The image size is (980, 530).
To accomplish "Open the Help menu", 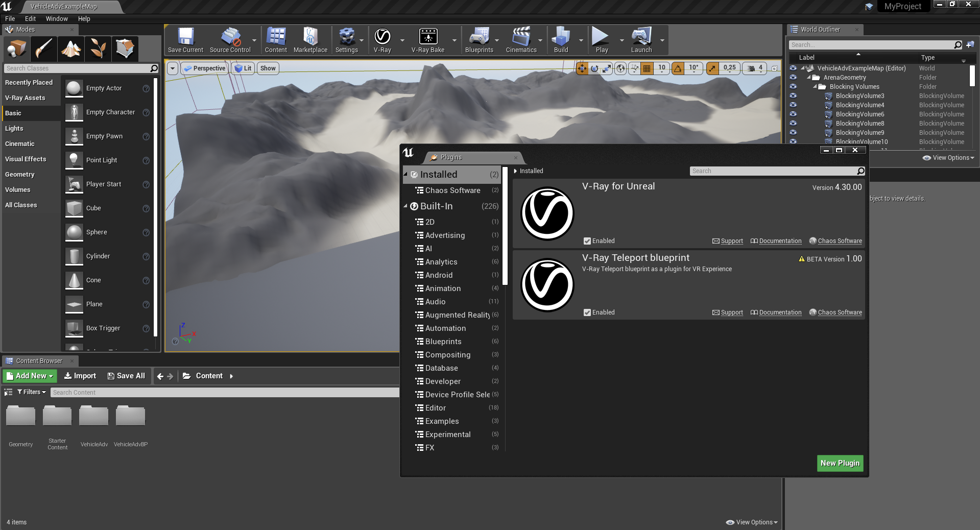I will [x=84, y=19].
